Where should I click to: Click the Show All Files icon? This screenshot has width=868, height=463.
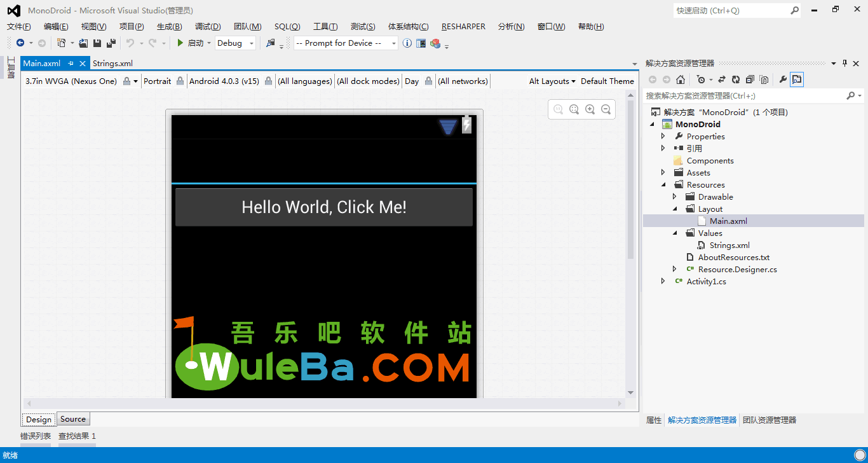[764, 79]
